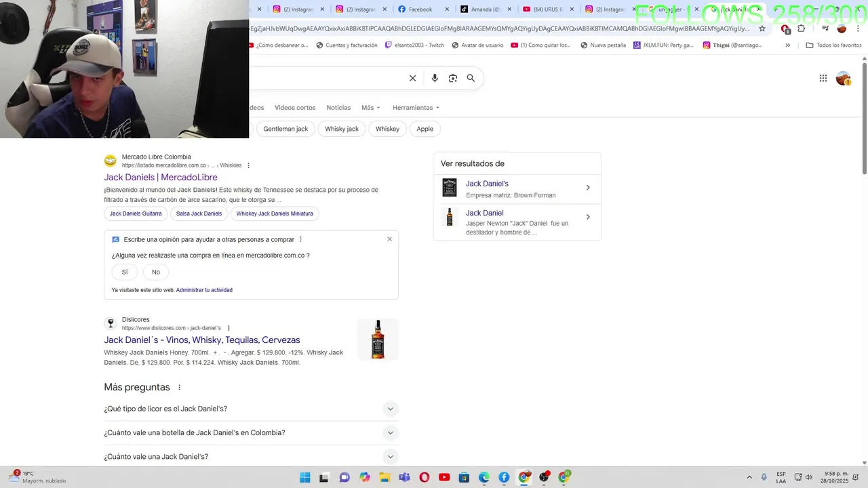Open the Chrome extensions puzzle menu

coord(802,28)
